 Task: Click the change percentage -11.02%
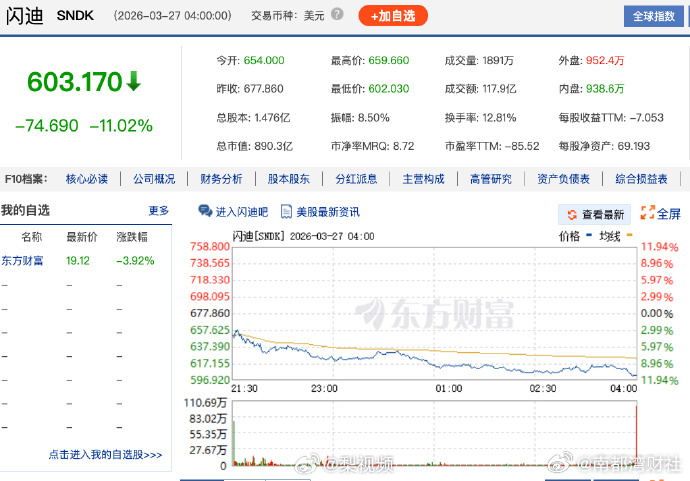(x=121, y=126)
